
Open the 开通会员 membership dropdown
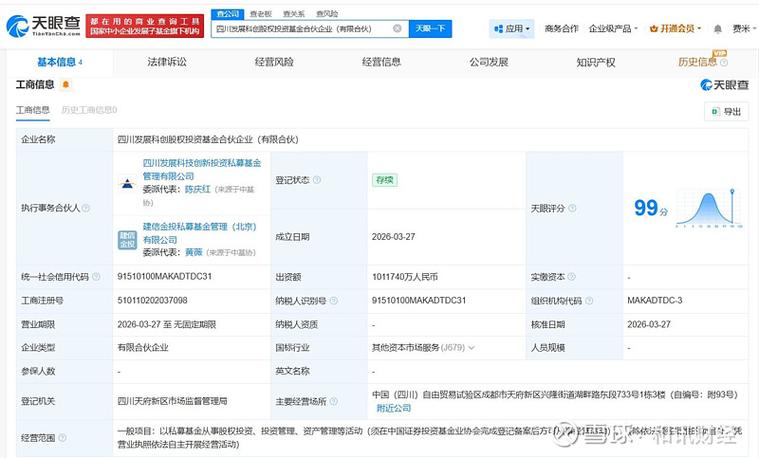[675, 29]
